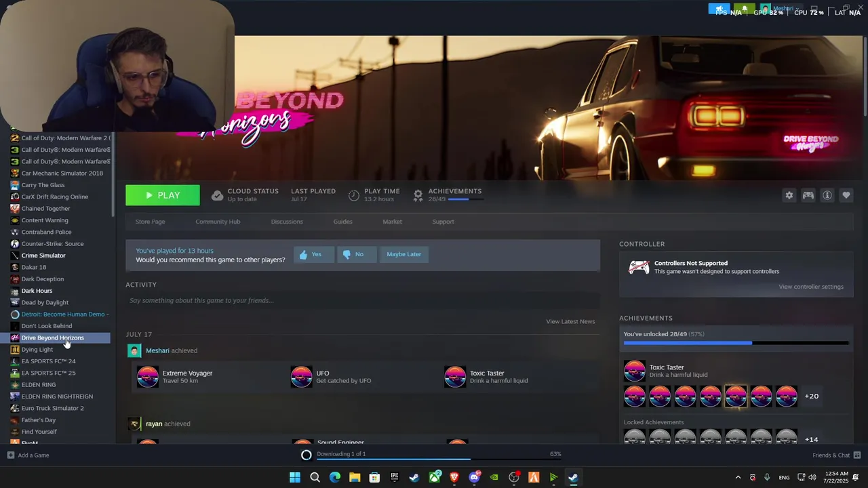Show hidden system tray icons chevron
This screenshot has width=868, height=488.
pyautogui.click(x=738, y=477)
